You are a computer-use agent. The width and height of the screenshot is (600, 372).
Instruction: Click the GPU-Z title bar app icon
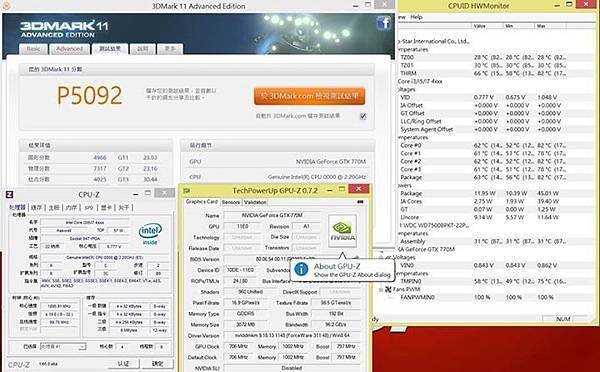[186, 190]
